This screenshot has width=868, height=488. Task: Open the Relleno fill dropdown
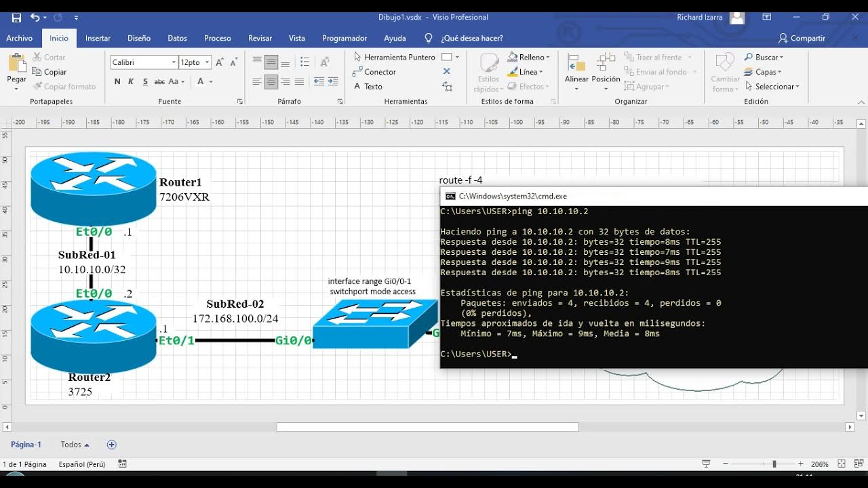529,57
